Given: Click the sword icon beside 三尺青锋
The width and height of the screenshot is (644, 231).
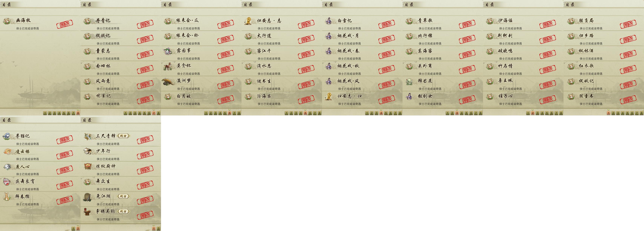Looking at the screenshot, I should (x=88, y=136).
